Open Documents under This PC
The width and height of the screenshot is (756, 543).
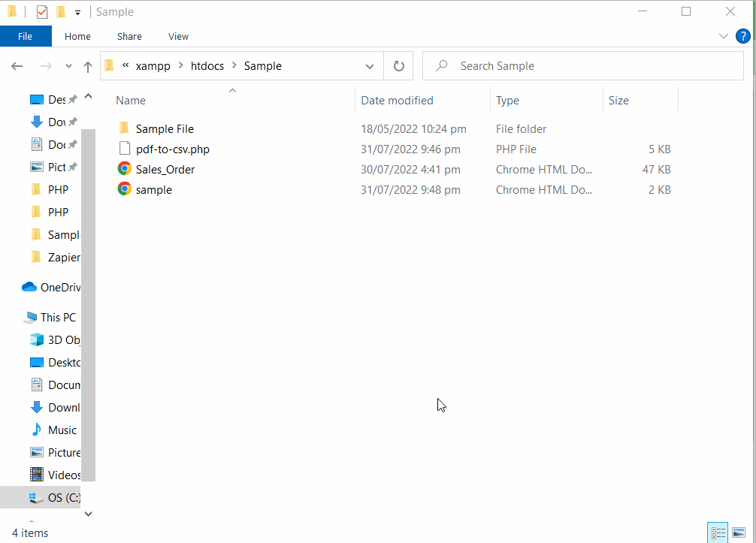click(55, 385)
